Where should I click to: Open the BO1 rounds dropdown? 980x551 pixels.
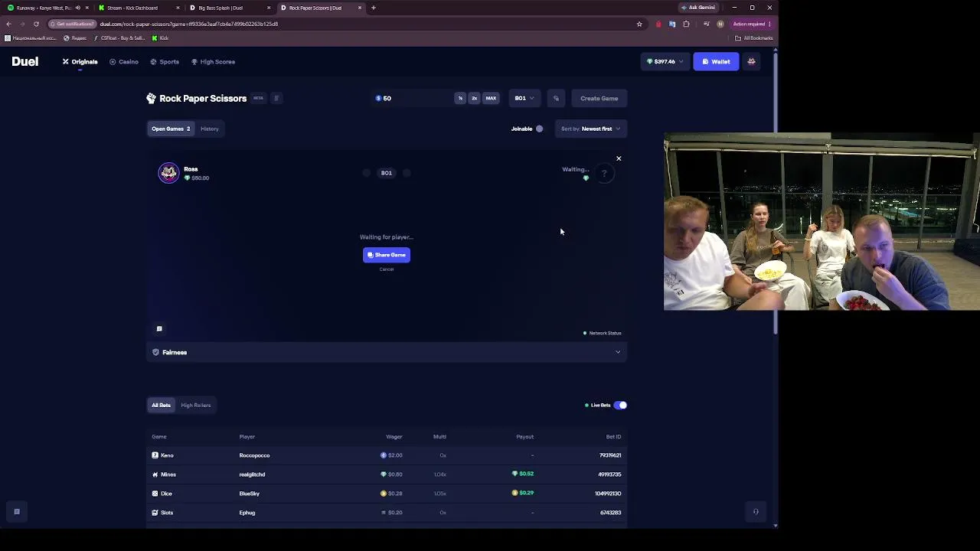pos(524,98)
